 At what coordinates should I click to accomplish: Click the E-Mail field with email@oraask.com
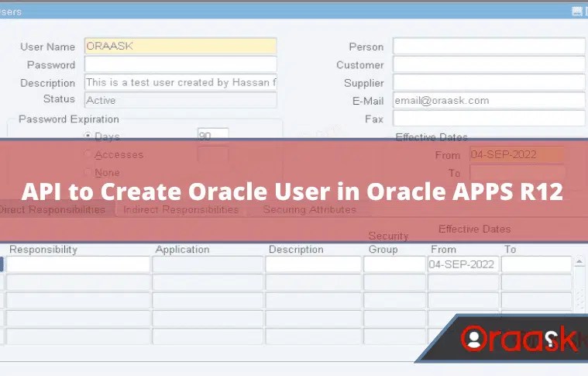click(489, 100)
